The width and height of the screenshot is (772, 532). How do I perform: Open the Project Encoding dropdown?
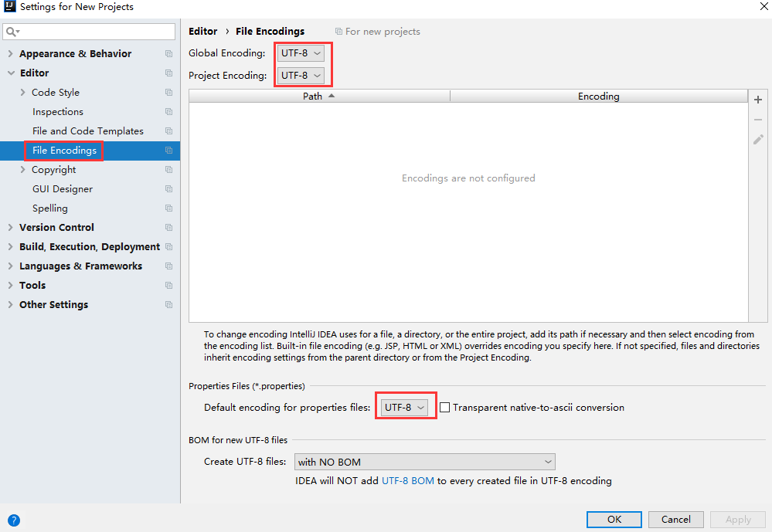[301, 76]
